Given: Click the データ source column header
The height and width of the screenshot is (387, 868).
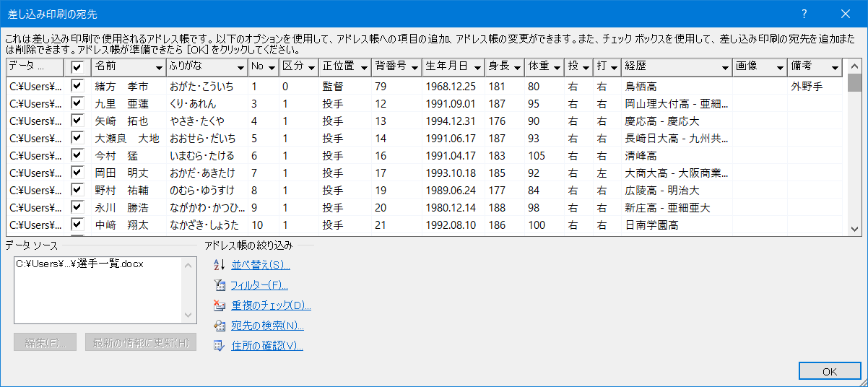Looking at the screenshot, I should [35, 66].
